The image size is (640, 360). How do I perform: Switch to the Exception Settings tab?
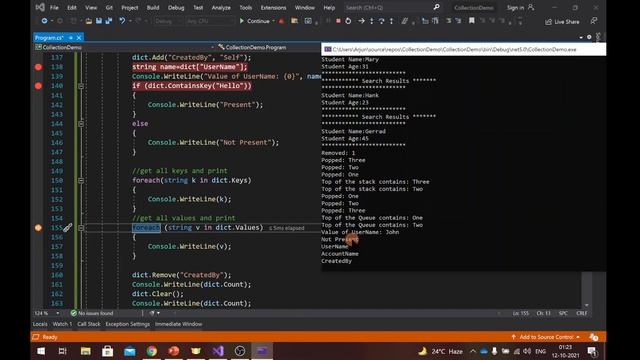[127, 324]
